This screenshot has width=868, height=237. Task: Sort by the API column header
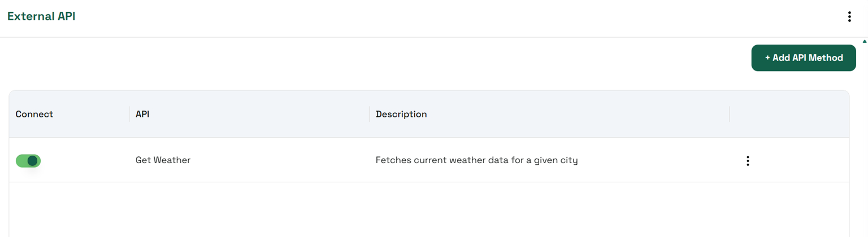142,114
